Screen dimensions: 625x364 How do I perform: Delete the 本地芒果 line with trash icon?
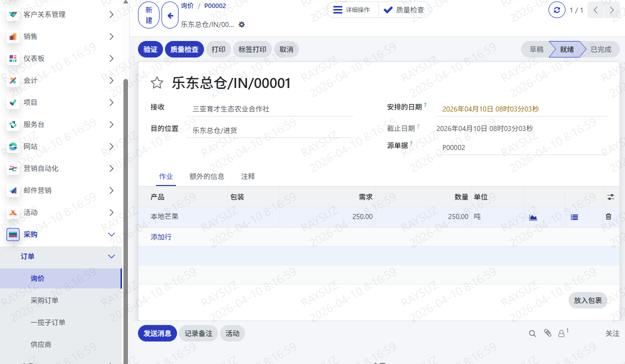pyautogui.click(x=608, y=216)
